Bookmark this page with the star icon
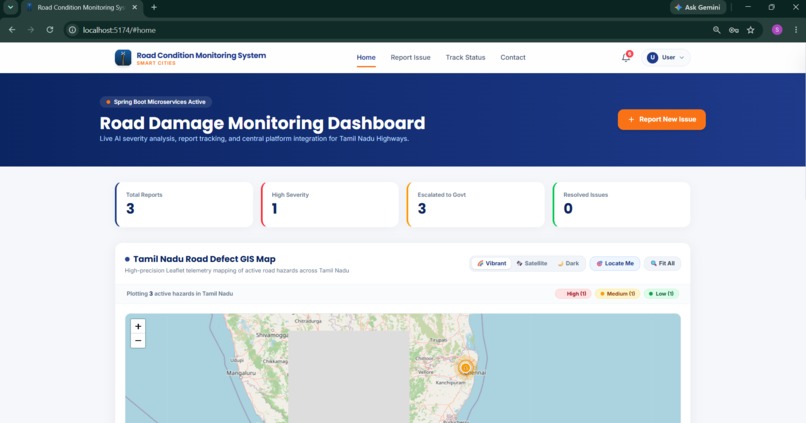 coord(750,30)
